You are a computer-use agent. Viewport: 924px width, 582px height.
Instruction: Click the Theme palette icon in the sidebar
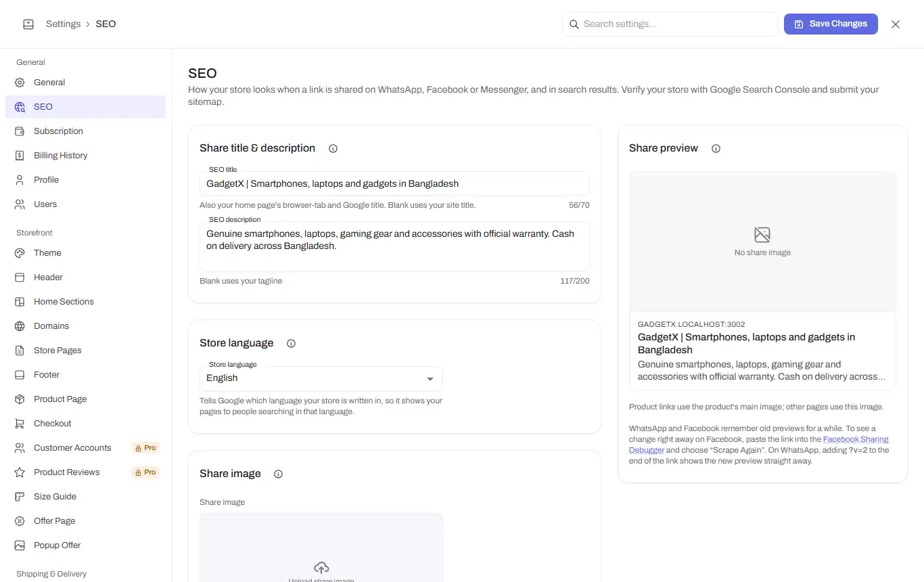pos(20,253)
